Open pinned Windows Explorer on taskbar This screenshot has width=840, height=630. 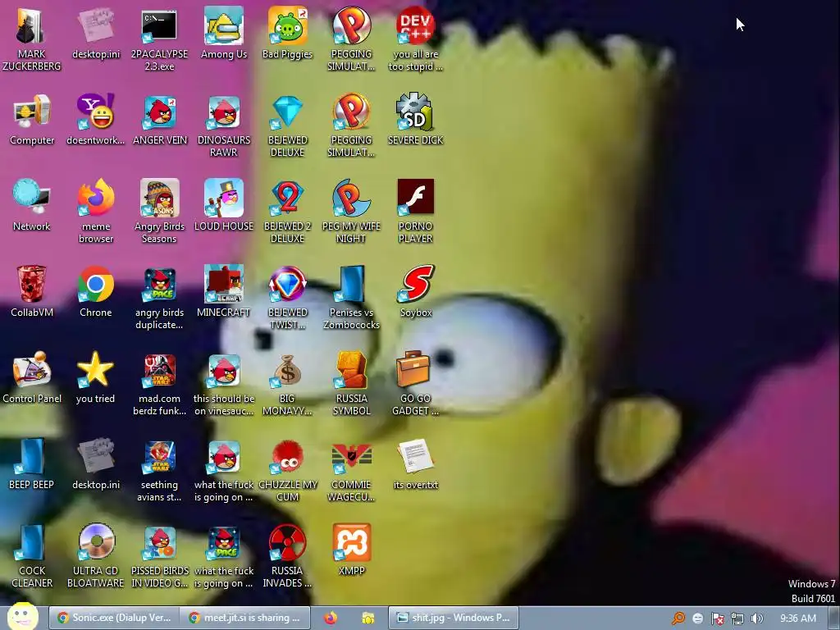coord(368,618)
